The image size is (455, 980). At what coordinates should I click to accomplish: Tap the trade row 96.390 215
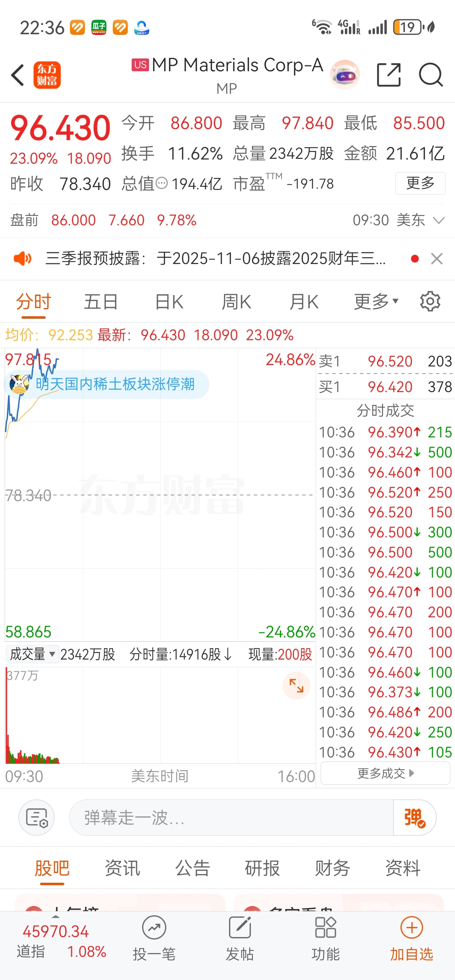(386, 432)
